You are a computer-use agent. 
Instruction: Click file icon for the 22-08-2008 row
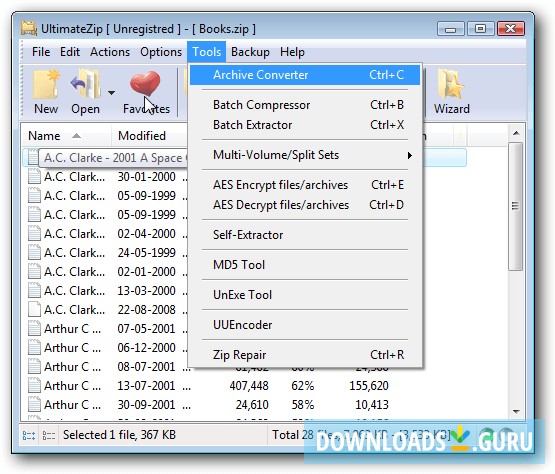[34, 310]
